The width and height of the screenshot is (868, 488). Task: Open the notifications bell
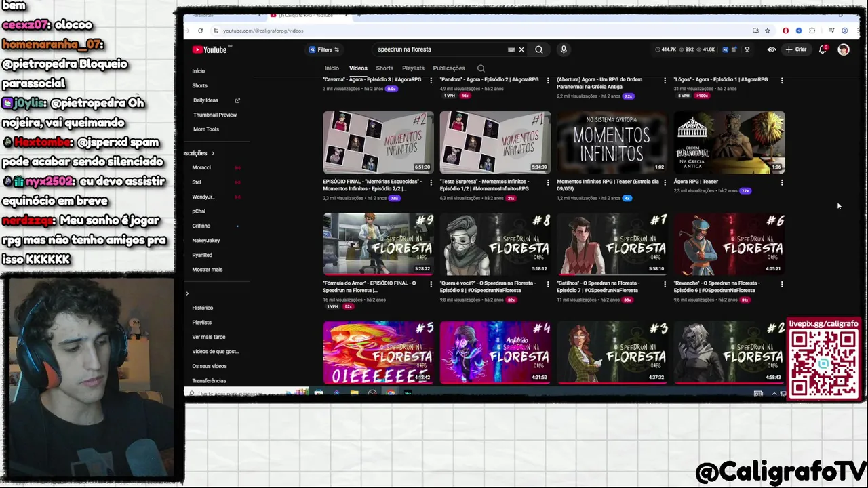tap(823, 49)
